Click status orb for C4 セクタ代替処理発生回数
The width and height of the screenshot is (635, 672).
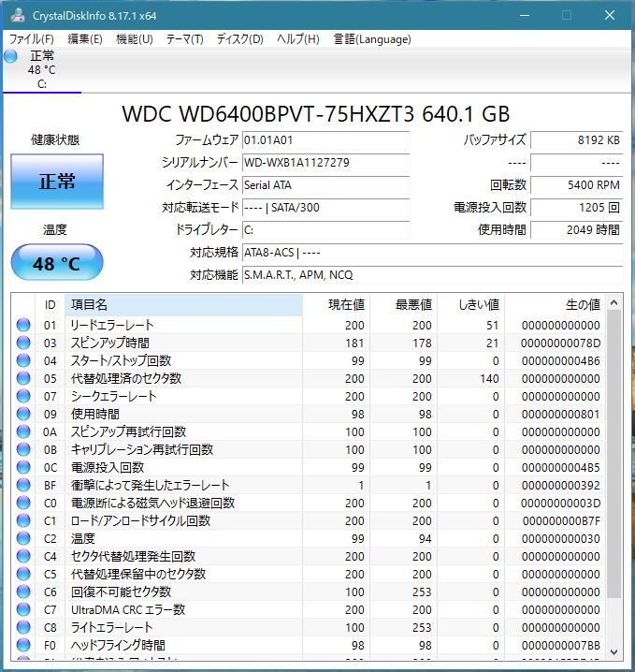pos(23,556)
